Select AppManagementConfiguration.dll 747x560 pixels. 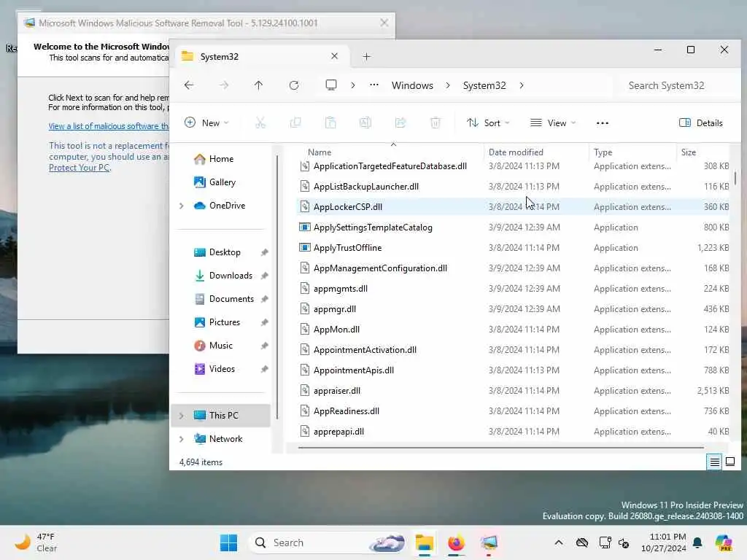pyautogui.click(x=513, y=268)
